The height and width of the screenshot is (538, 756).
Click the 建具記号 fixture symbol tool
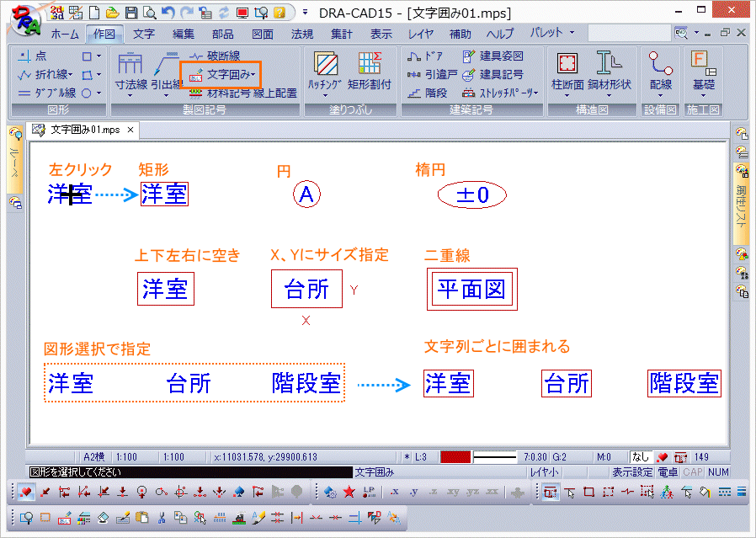(x=492, y=74)
